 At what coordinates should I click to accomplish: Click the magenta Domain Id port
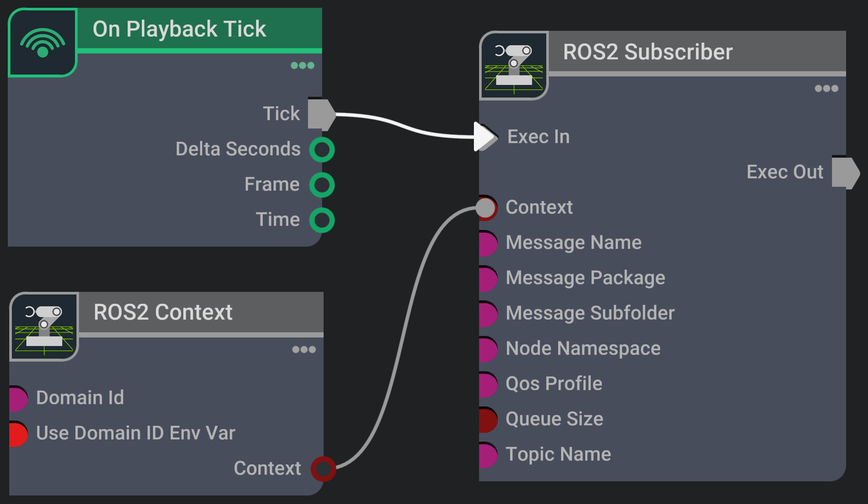pyautogui.click(x=18, y=399)
